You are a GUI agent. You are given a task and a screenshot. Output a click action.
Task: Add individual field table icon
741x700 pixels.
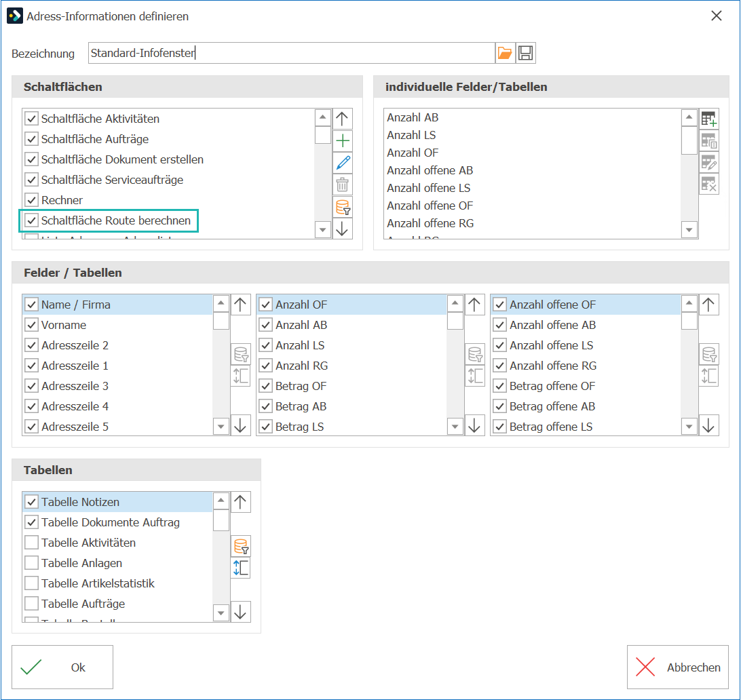click(709, 119)
